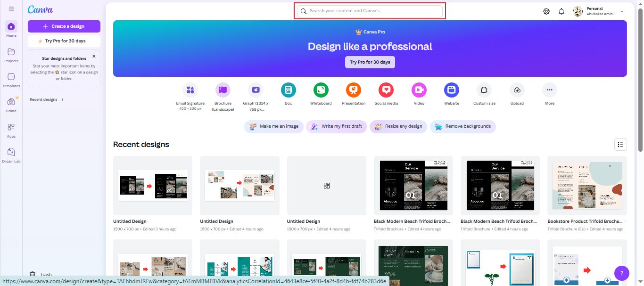Open More design types
This screenshot has height=286, width=644.
click(550, 93)
